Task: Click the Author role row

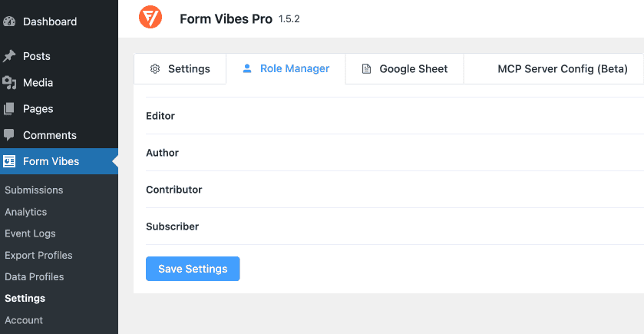Action: click(395, 153)
